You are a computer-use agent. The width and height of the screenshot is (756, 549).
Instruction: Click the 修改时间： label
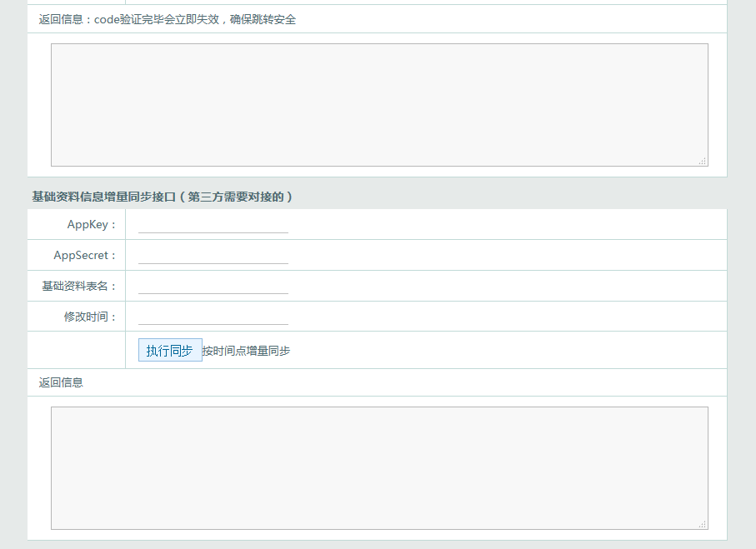point(90,317)
